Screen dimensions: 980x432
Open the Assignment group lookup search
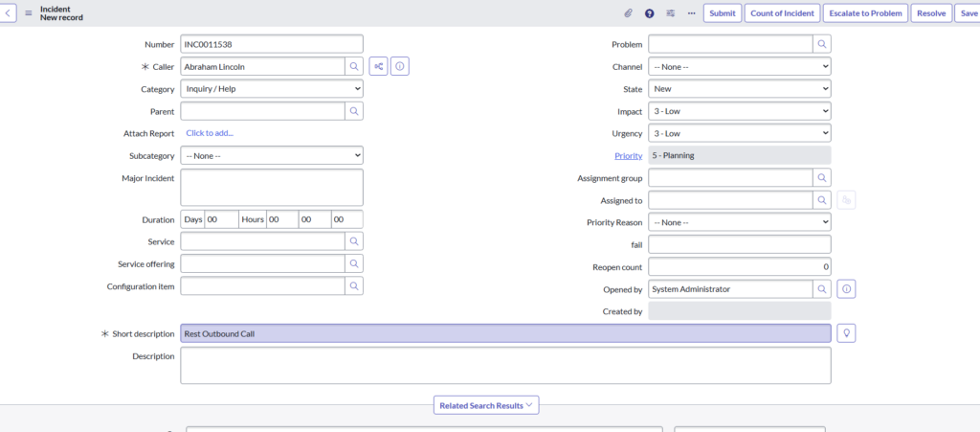(x=822, y=177)
